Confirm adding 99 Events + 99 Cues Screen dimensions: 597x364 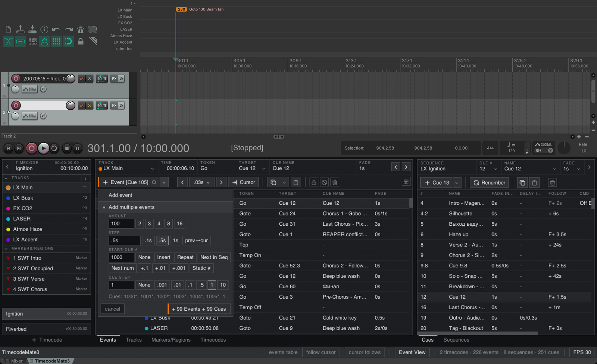pyautogui.click(x=199, y=309)
